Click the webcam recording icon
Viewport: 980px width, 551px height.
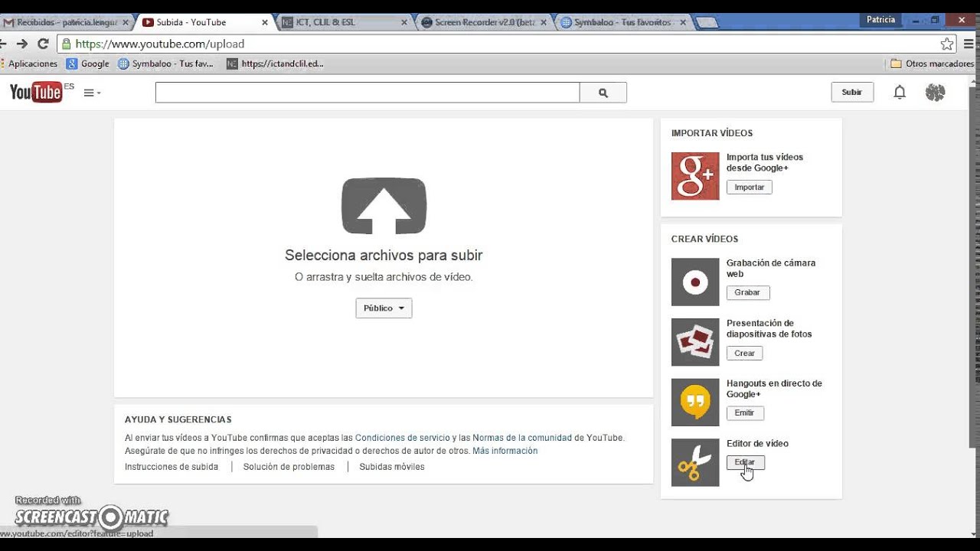pos(695,282)
